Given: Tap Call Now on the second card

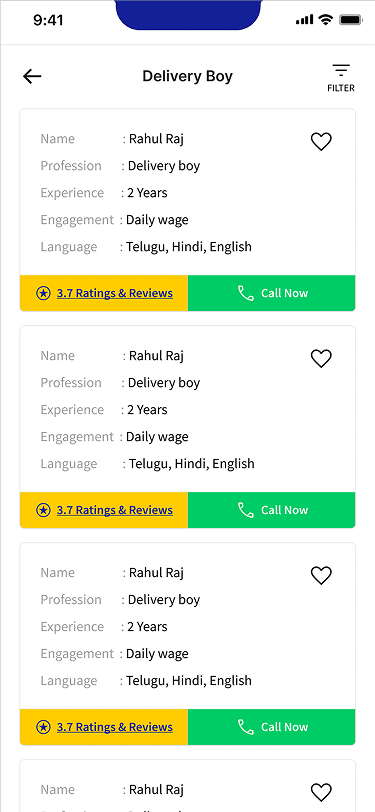Looking at the screenshot, I should click(271, 510).
